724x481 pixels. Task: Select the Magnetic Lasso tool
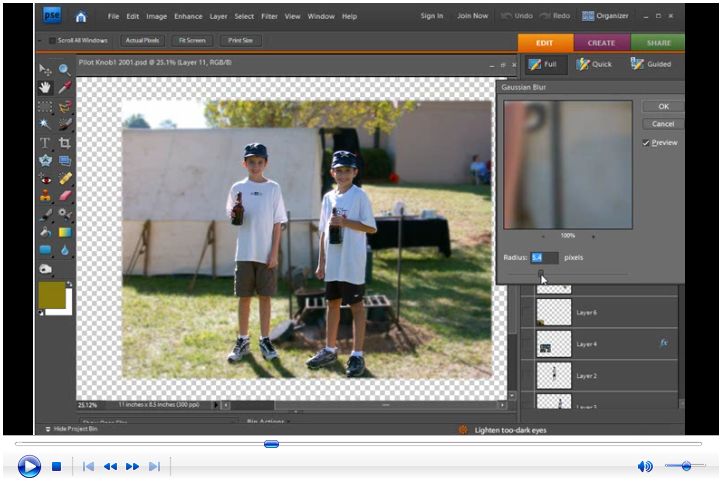coord(65,107)
